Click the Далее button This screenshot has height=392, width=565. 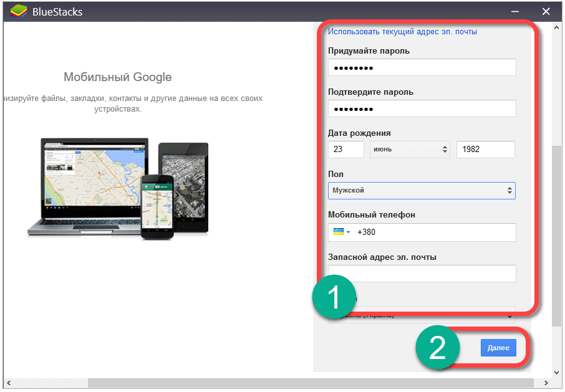(498, 348)
